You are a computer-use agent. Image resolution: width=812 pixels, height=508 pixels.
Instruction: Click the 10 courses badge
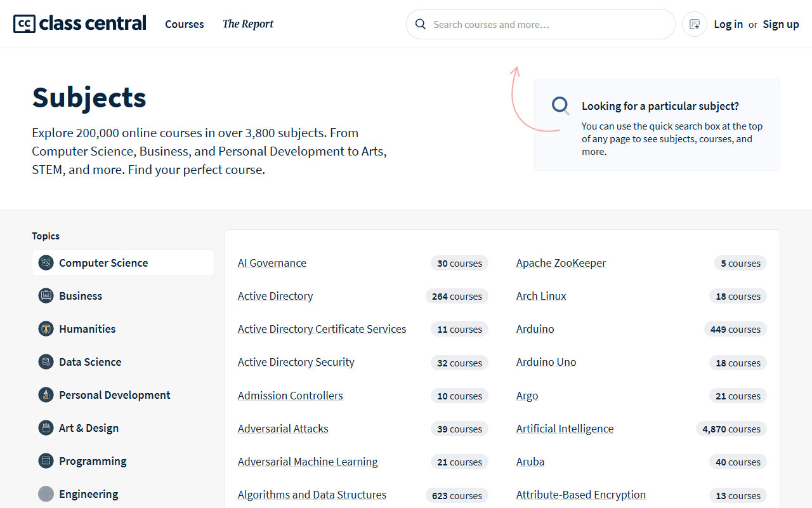coord(459,396)
